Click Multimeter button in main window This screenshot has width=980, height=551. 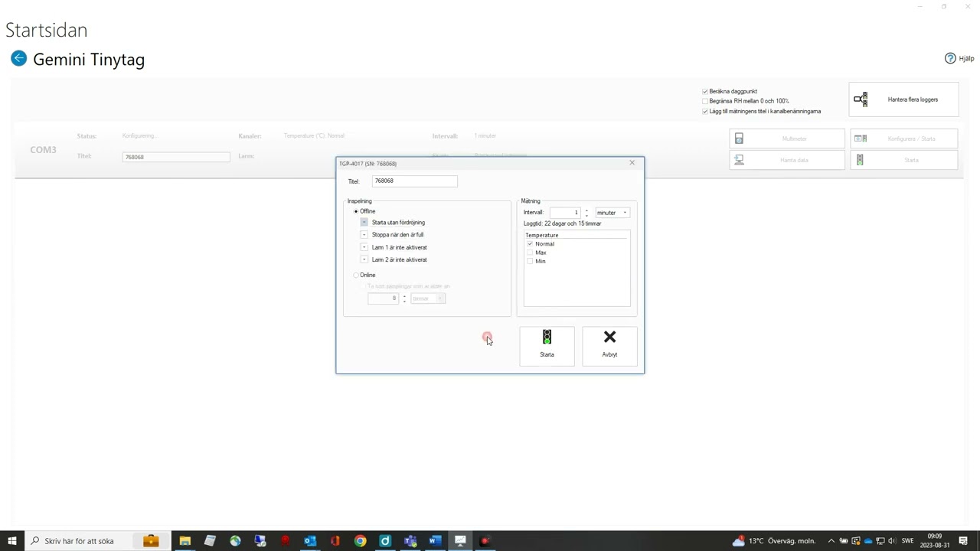[786, 139]
